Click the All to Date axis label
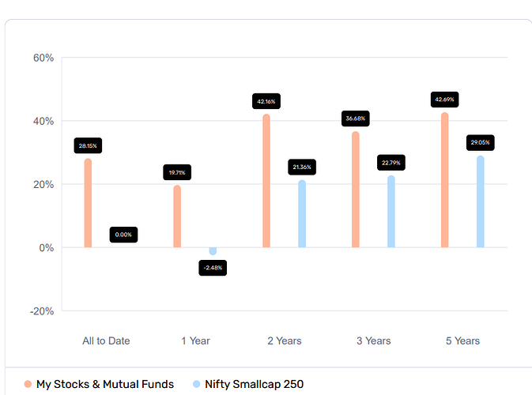Image resolution: width=532 pixels, height=395 pixels. [106, 341]
